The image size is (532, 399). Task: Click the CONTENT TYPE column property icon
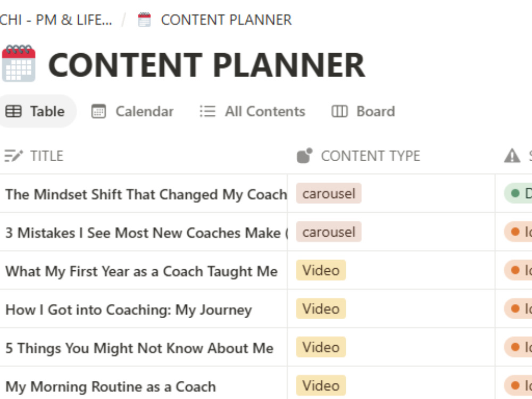pos(304,156)
